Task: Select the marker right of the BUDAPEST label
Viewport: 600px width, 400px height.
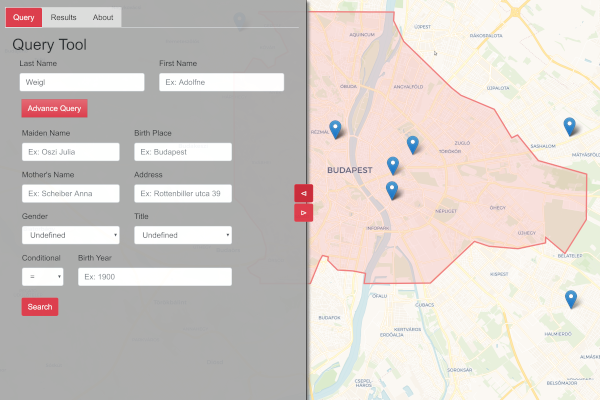Action: 393,166
